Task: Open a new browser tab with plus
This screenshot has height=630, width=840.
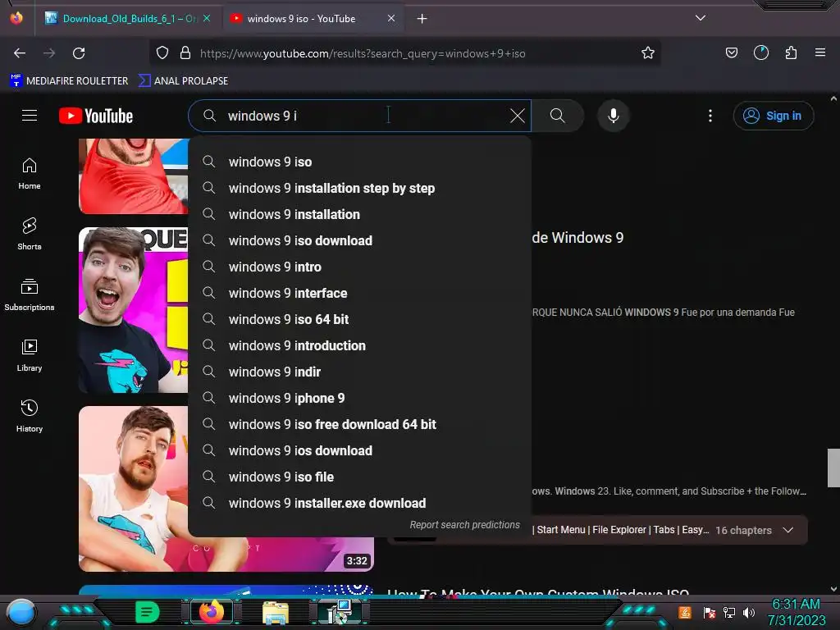Action: (422, 19)
